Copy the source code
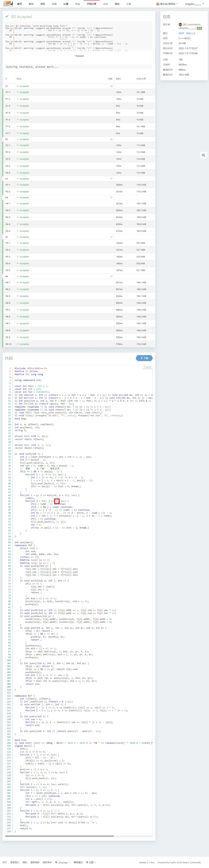The image size is (209, 868). [x=148, y=367]
